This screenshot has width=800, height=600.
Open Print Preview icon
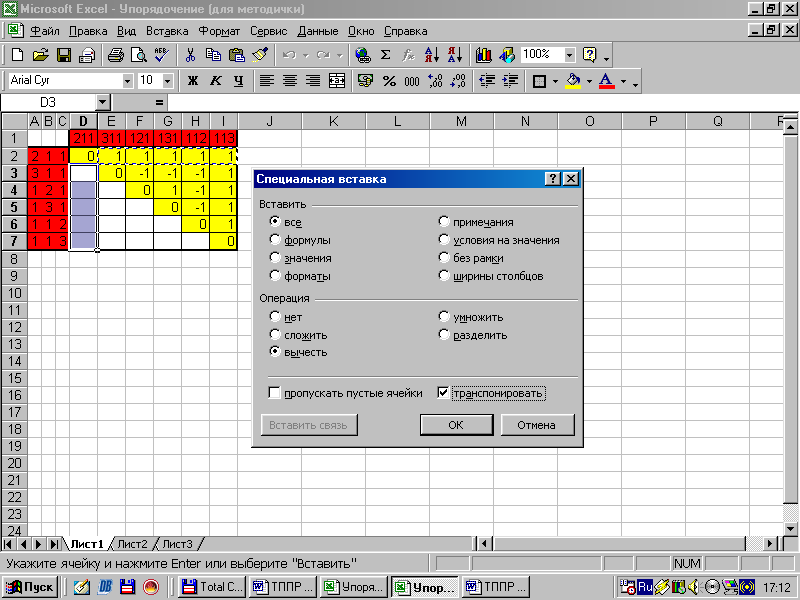(x=139, y=55)
